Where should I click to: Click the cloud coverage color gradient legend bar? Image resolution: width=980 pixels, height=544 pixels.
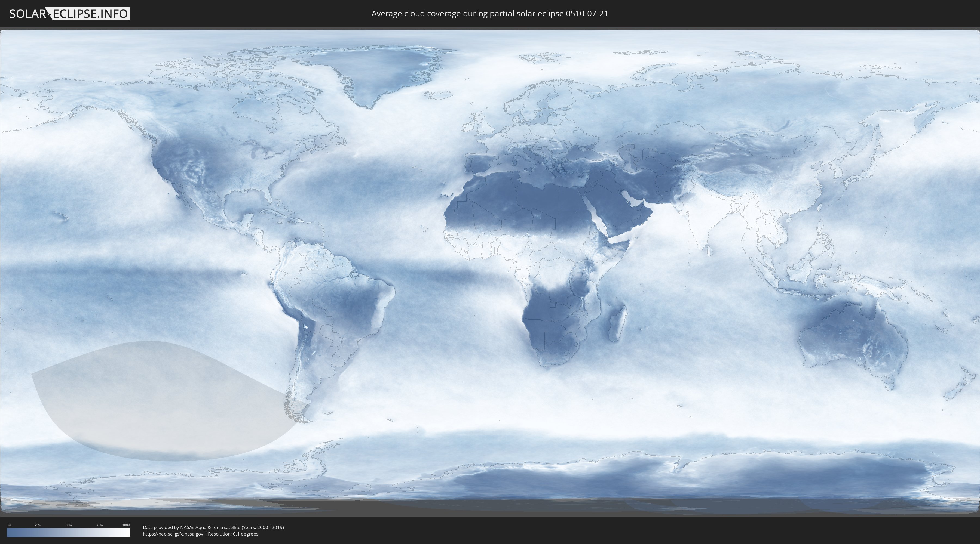[69, 533]
